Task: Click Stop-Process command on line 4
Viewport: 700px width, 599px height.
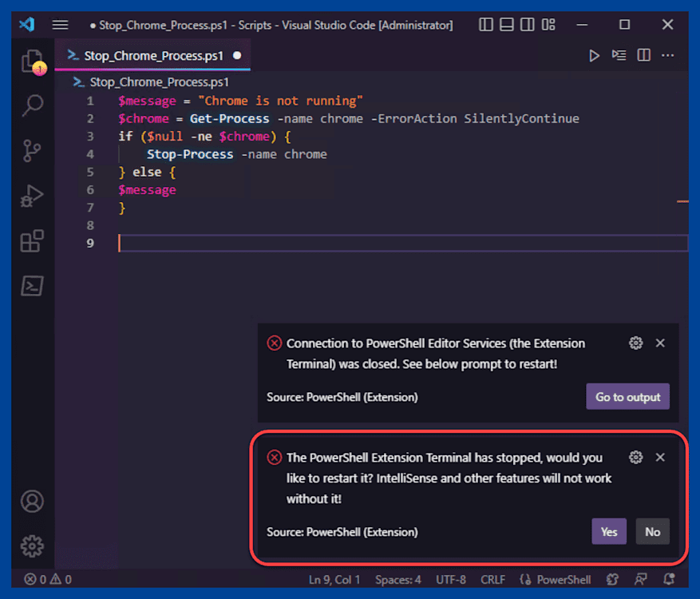Action: click(190, 155)
